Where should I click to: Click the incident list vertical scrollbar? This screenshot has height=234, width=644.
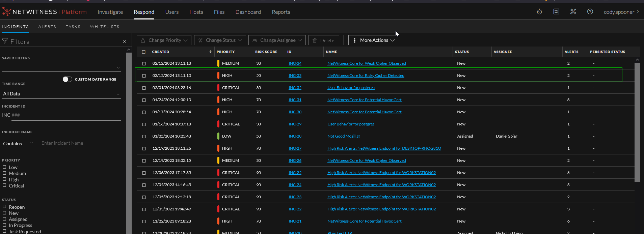click(x=637, y=121)
